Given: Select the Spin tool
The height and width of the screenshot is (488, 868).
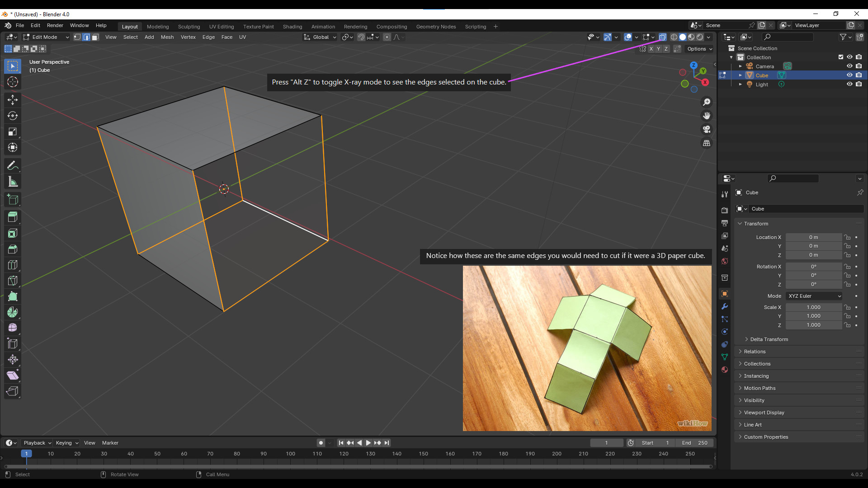Looking at the screenshot, I should pyautogui.click(x=13, y=312).
